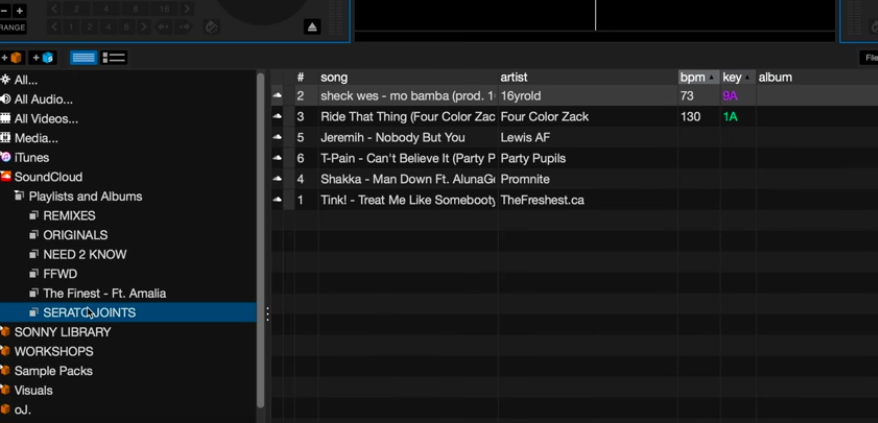
Task: Select 'T-Pain - Can't Believe It' song
Action: coord(408,159)
